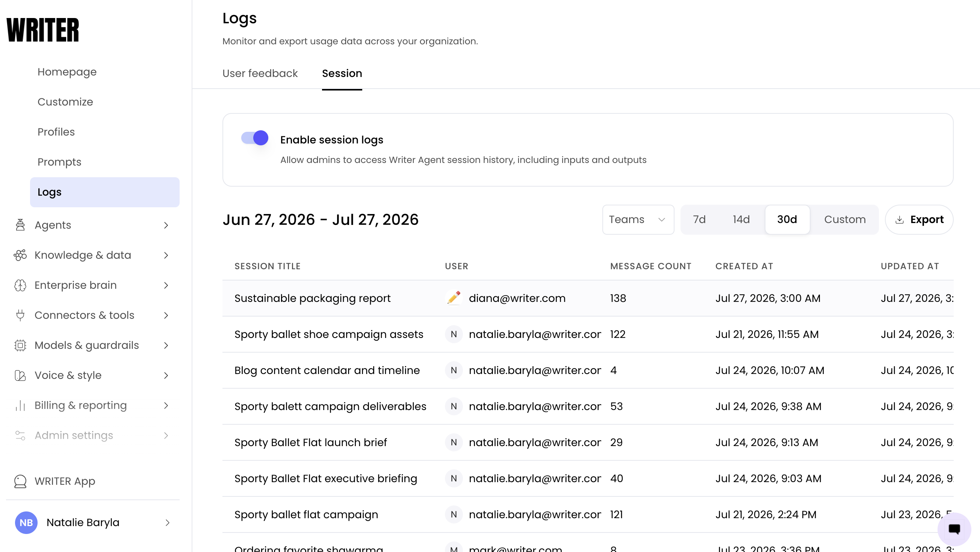The width and height of the screenshot is (980, 552).
Task: Open Prompts in the sidebar
Action: (59, 162)
